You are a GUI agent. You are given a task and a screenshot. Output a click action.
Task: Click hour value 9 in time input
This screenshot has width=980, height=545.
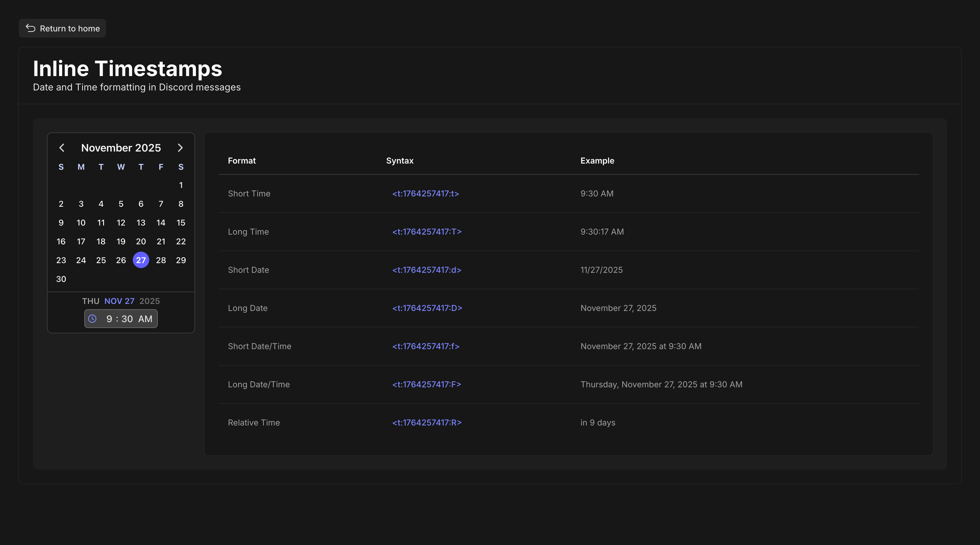[x=109, y=319]
